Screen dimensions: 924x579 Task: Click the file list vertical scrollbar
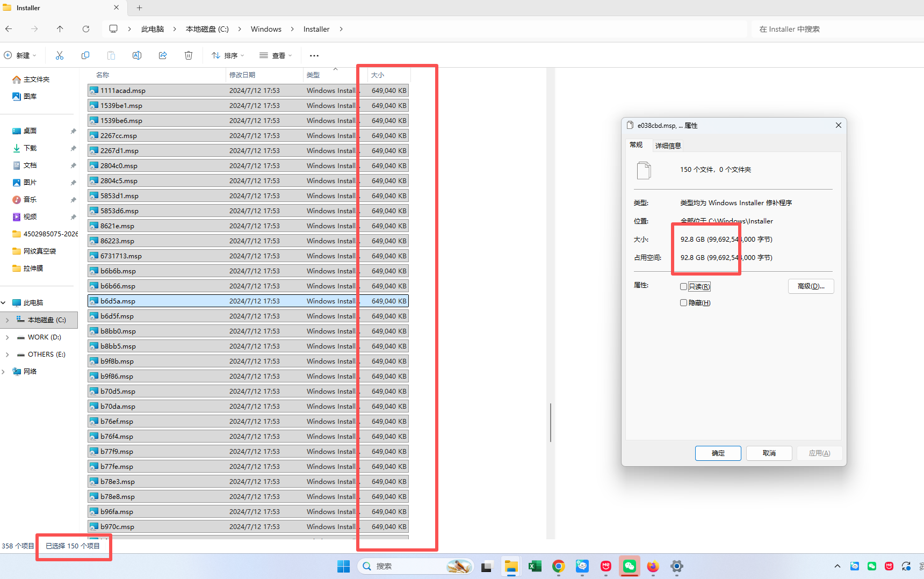click(551, 422)
